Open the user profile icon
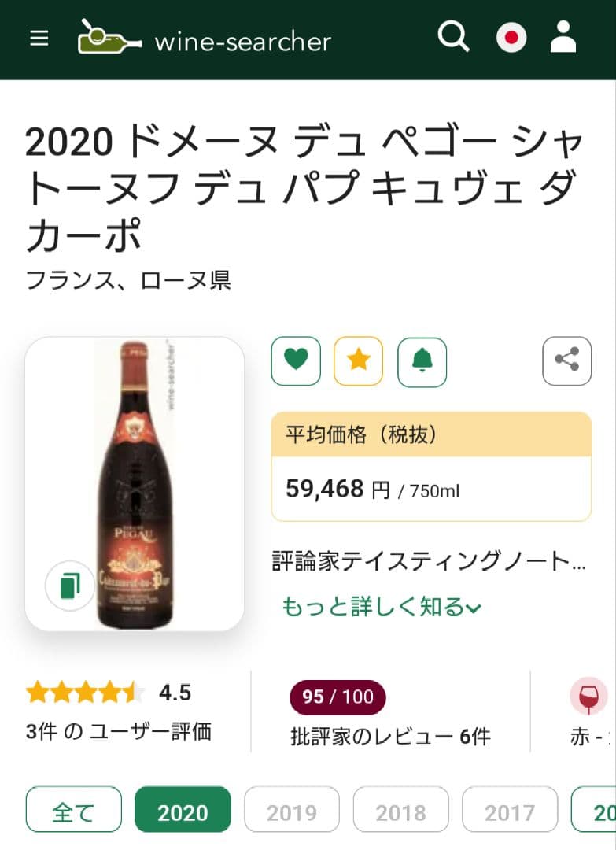The image size is (616, 850). (563, 36)
